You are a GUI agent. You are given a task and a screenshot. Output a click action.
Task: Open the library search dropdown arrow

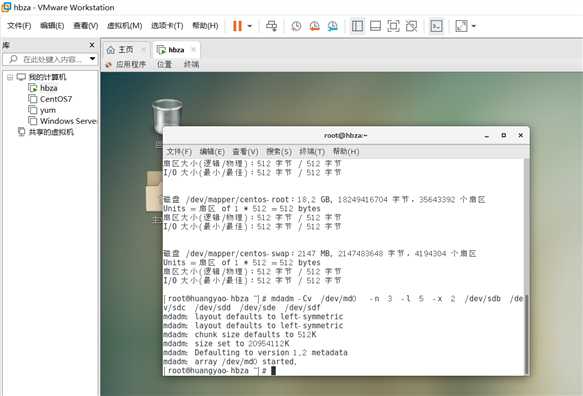tap(92, 59)
